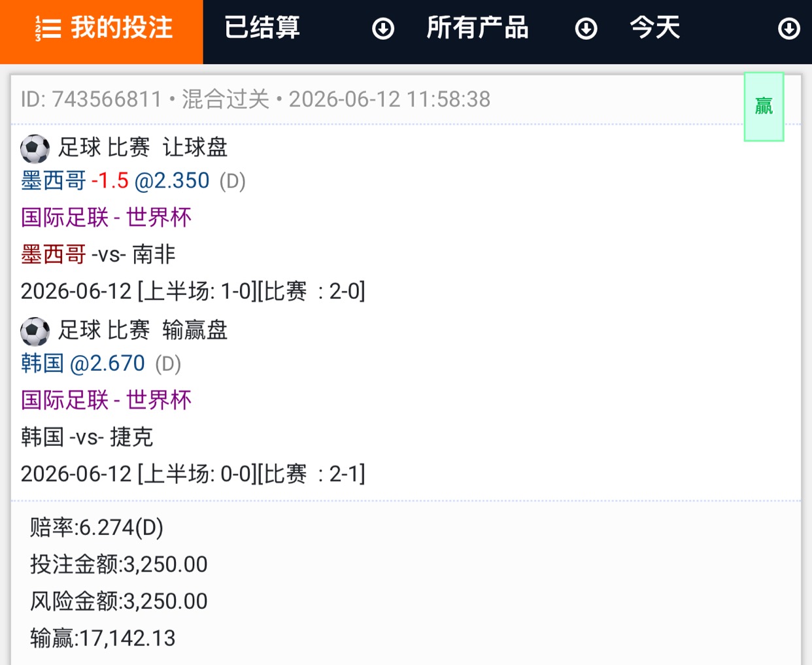Tap the 输赢:17,142.13 result line

(103, 638)
